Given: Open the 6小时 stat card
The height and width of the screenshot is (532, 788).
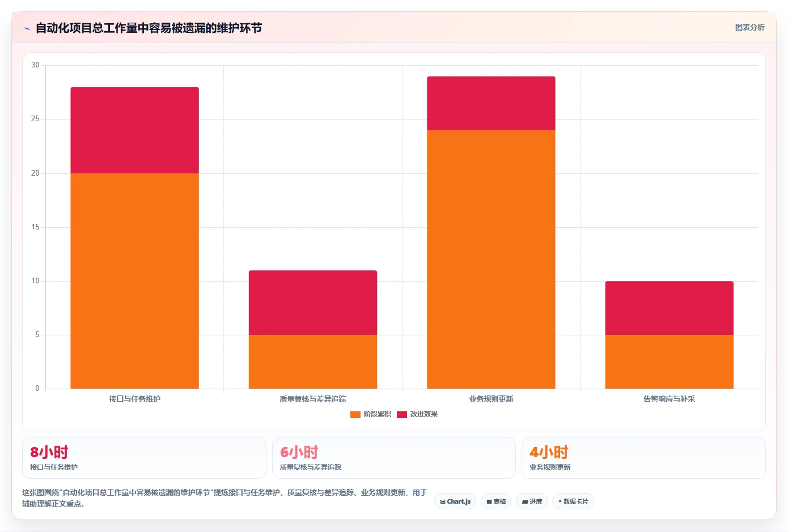Looking at the screenshot, I should coord(394,458).
